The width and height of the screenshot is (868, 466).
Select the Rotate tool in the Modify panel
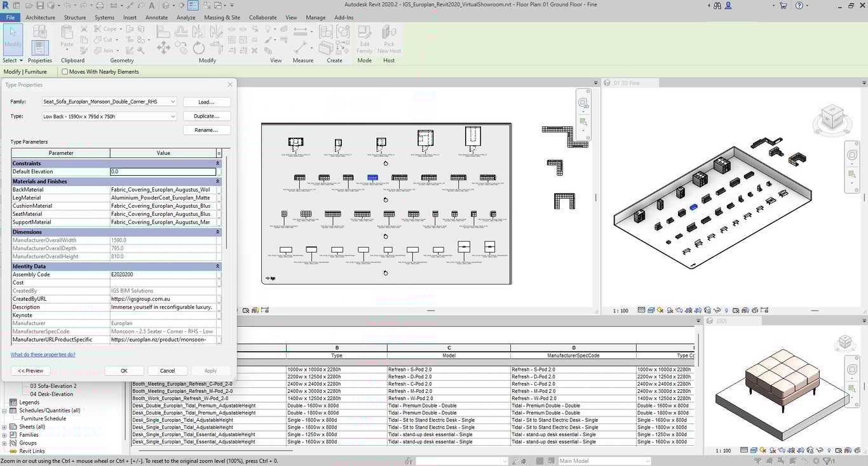(x=199, y=48)
